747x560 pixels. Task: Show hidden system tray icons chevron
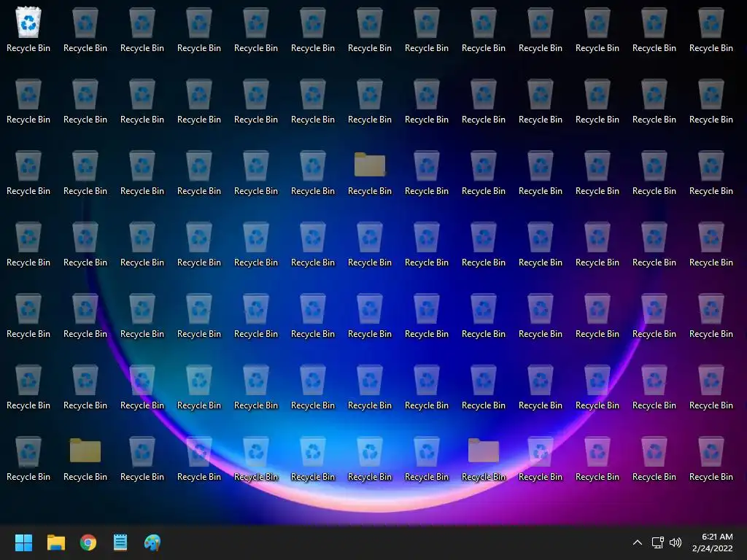pos(638,542)
